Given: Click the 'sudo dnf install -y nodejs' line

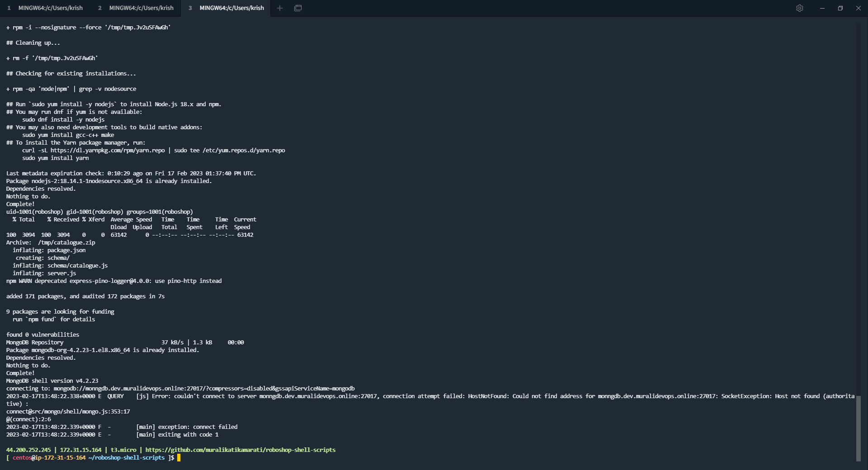Looking at the screenshot, I should point(63,120).
